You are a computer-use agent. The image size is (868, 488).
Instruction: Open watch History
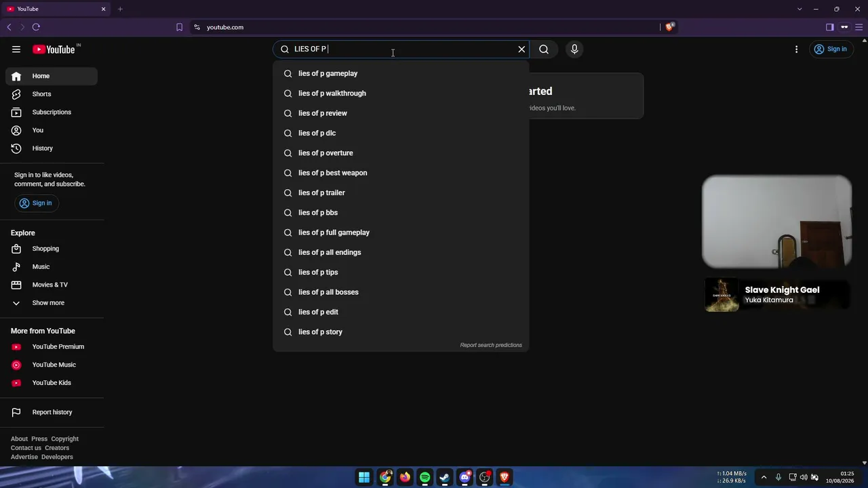tap(52, 148)
